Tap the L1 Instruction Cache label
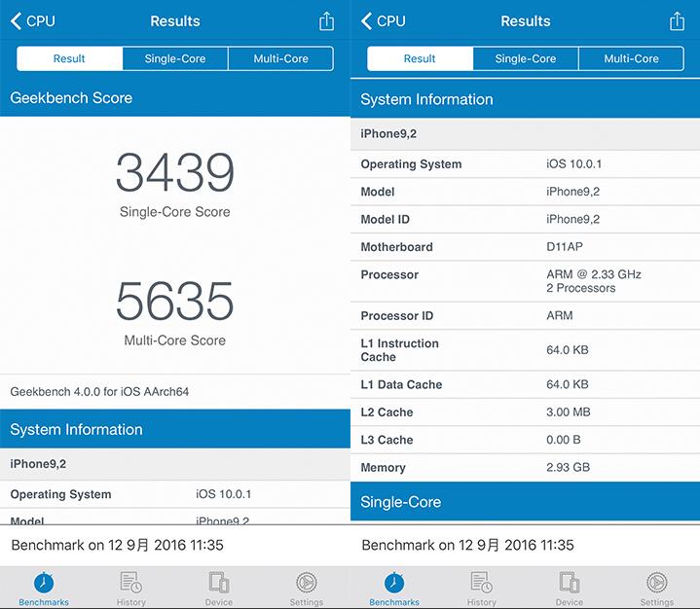 [399, 350]
